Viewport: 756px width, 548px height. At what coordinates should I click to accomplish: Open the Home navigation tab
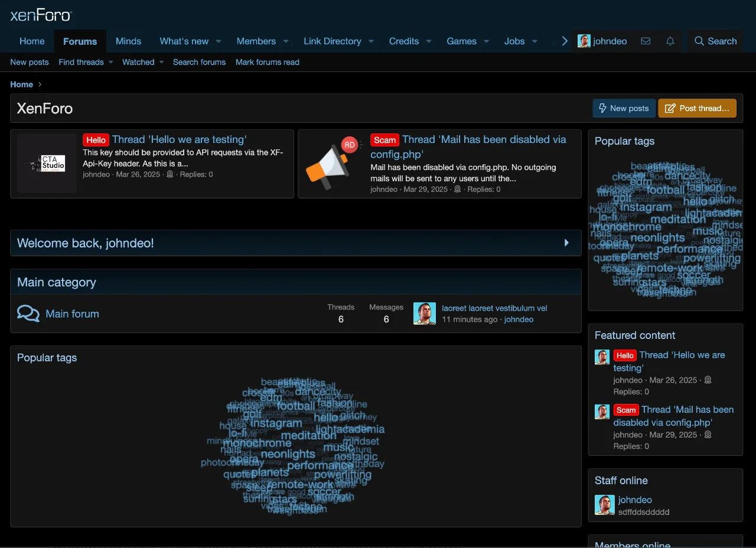coord(32,41)
